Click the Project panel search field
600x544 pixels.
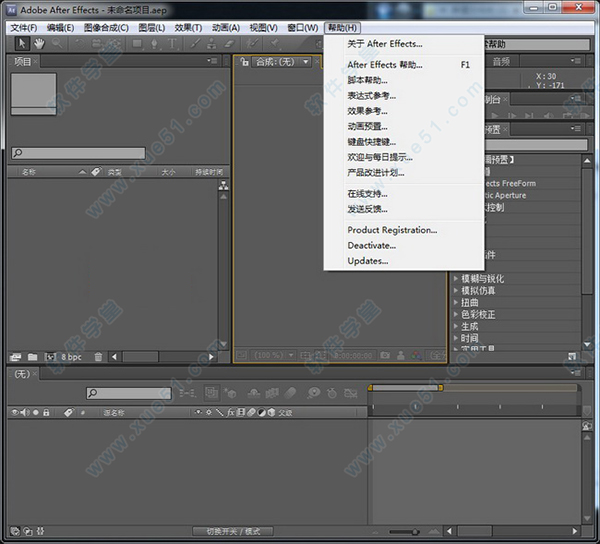click(78, 153)
